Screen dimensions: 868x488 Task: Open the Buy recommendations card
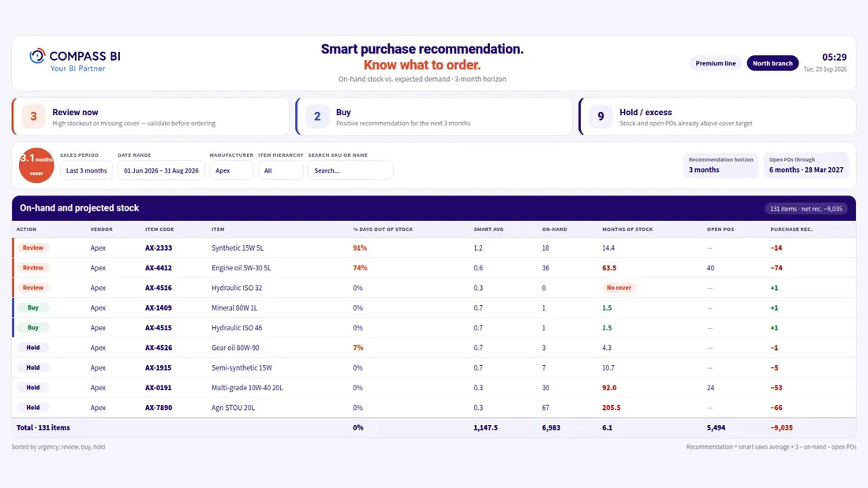point(434,117)
